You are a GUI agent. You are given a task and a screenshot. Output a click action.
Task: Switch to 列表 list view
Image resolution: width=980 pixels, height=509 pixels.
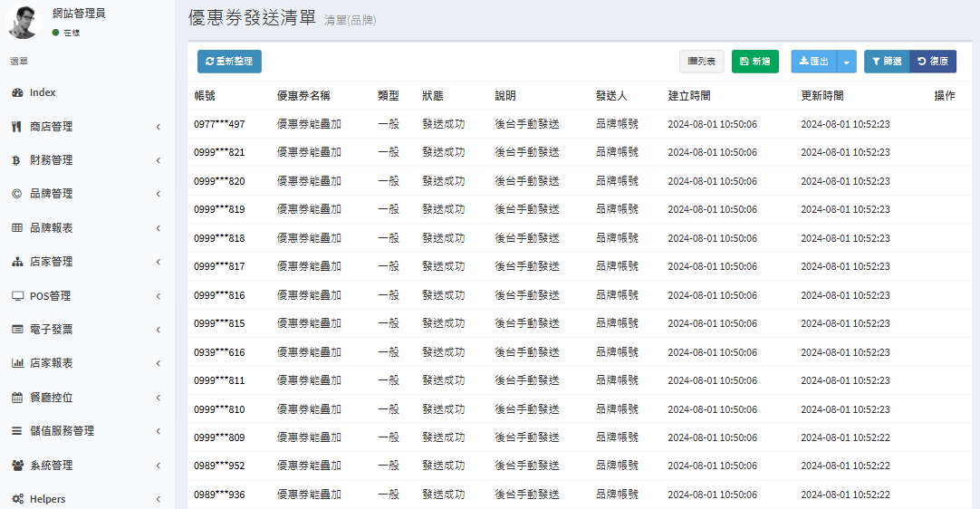[702, 62]
